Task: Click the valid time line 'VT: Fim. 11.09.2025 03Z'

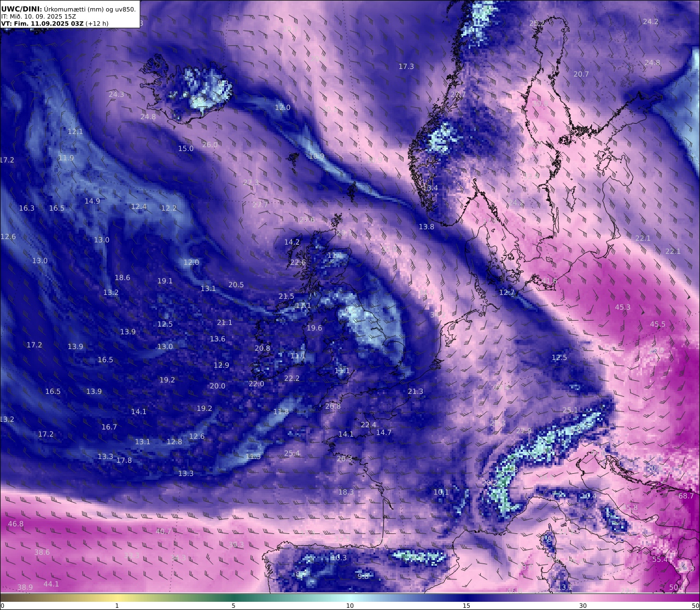Action: click(x=42, y=24)
